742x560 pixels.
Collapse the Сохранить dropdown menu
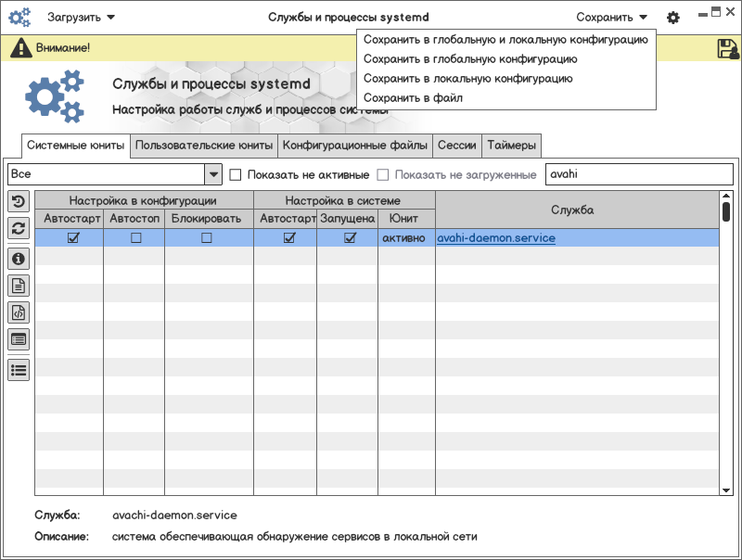pos(611,18)
